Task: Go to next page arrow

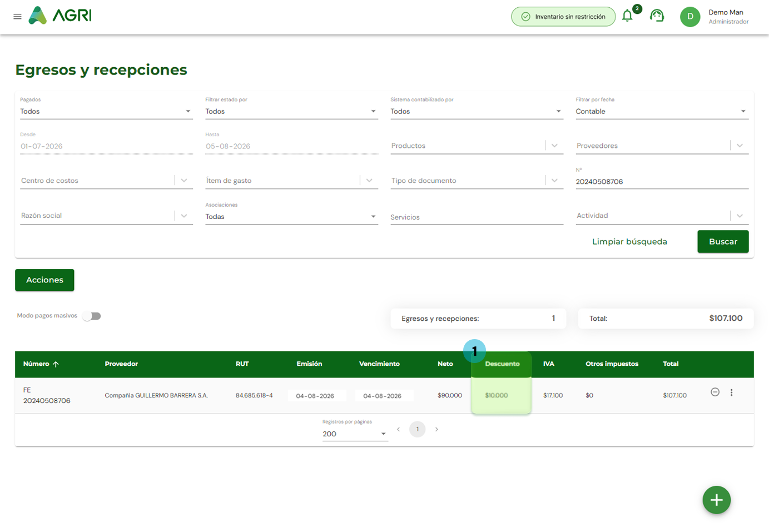Action: (436, 429)
